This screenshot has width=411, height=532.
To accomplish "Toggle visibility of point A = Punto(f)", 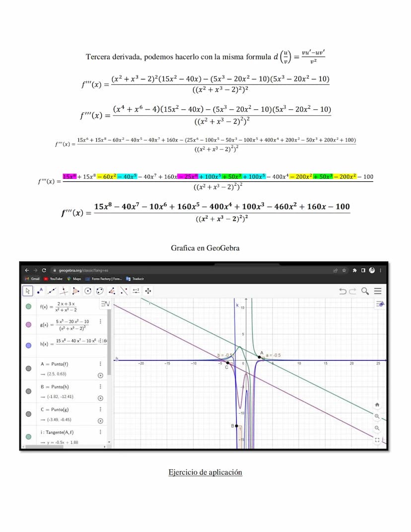I will [x=28, y=369].
